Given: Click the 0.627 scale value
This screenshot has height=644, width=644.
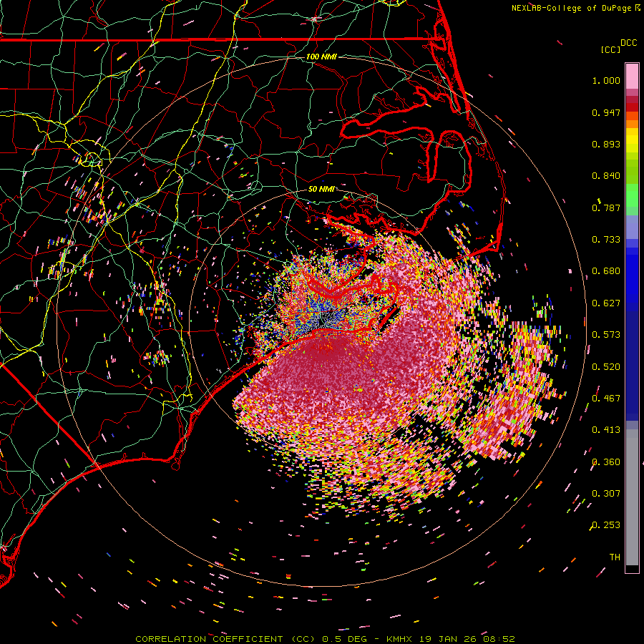Looking at the screenshot, I should 606,303.
